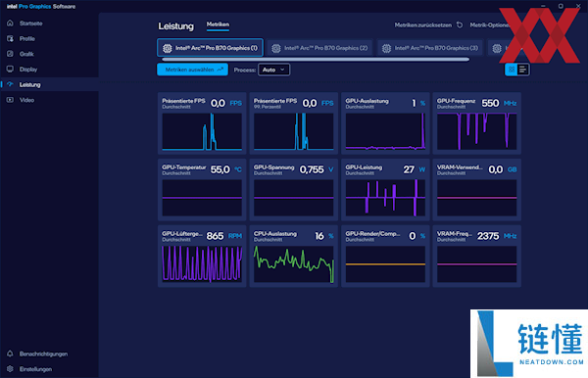Viewport: 588px width, 378px height.
Task: Go to Display in sidebar
Action: (x=28, y=70)
